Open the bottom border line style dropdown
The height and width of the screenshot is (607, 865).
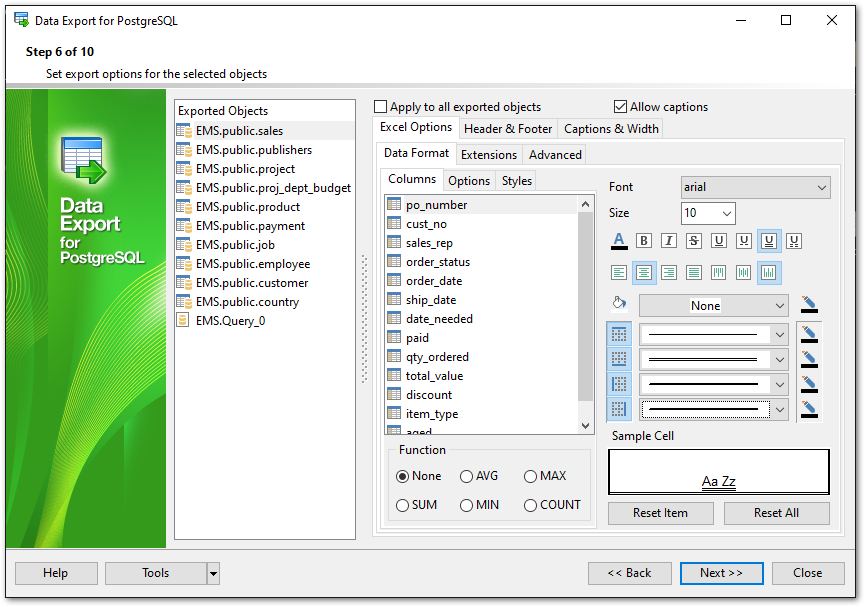714,360
